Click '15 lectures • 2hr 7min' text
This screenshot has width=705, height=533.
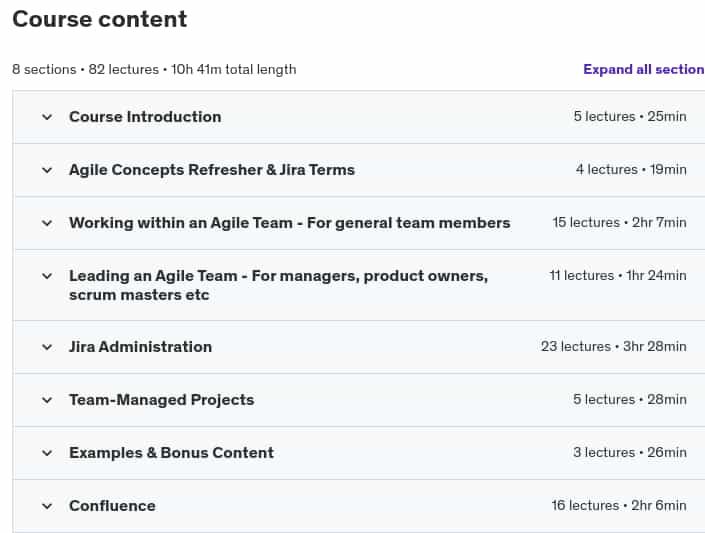coord(619,223)
